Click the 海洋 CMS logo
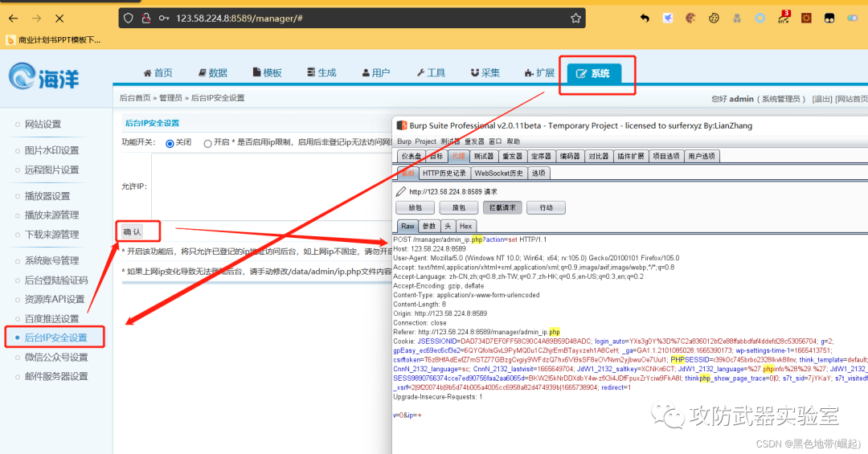The width and height of the screenshot is (868, 454). tap(44, 76)
